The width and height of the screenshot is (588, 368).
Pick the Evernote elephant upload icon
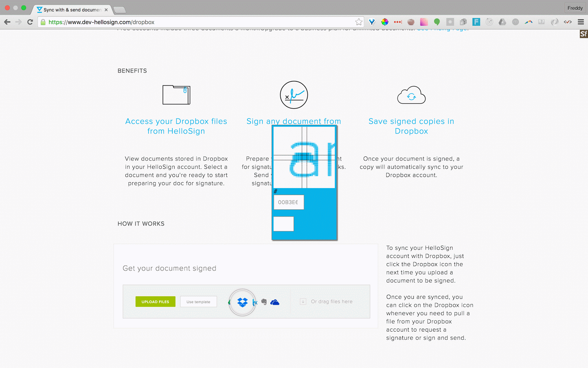(264, 302)
